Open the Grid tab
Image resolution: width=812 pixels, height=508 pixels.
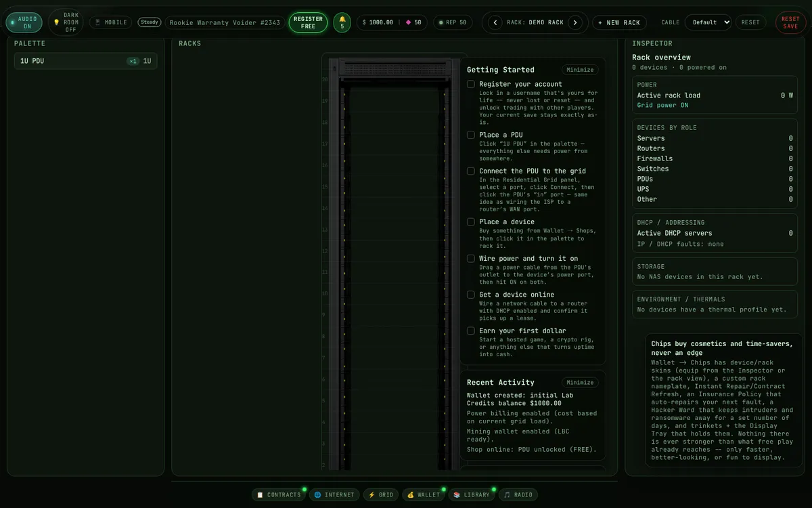[381, 495]
